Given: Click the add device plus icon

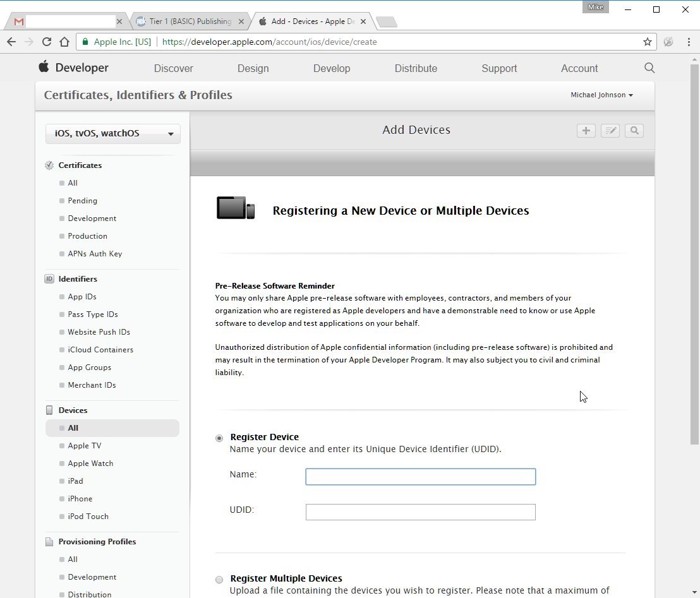Looking at the screenshot, I should pyautogui.click(x=586, y=131).
